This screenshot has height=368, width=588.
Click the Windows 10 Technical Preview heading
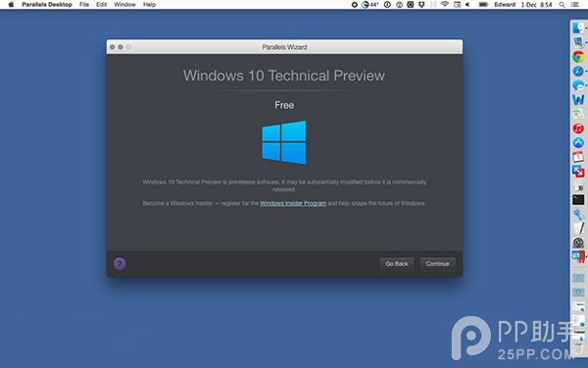284,76
